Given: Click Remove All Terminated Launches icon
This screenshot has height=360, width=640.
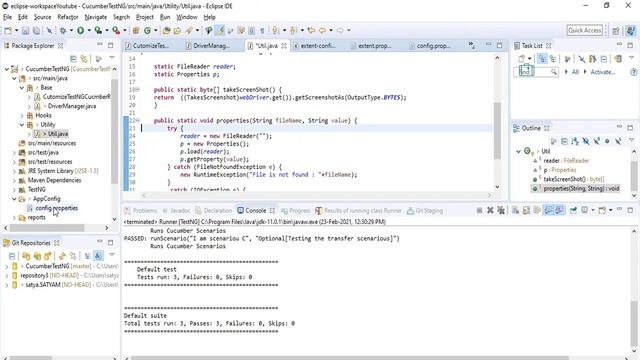Looking at the screenshot, I should point(501,210).
